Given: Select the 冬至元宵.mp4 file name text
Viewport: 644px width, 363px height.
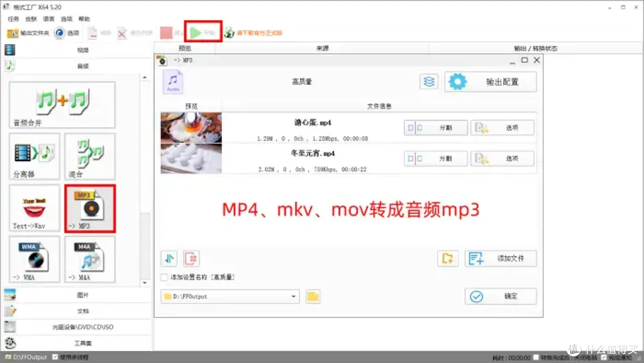Looking at the screenshot, I should click(x=312, y=153).
